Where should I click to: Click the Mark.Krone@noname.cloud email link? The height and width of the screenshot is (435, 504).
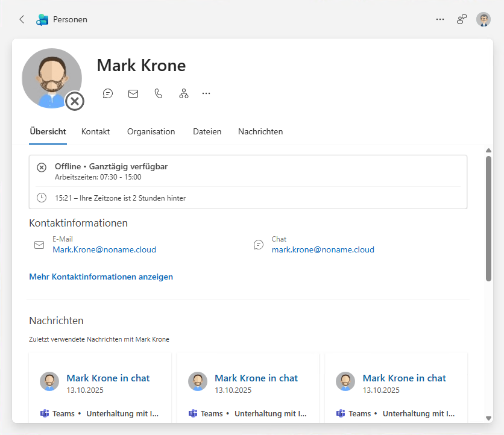(x=104, y=249)
